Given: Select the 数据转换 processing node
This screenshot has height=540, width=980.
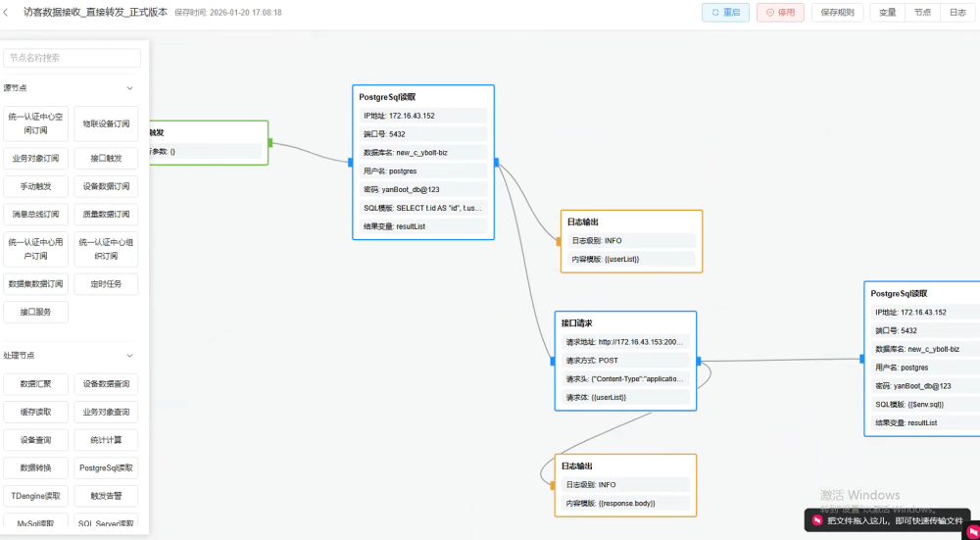Looking at the screenshot, I should pyautogui.click(x=36, y=467).
